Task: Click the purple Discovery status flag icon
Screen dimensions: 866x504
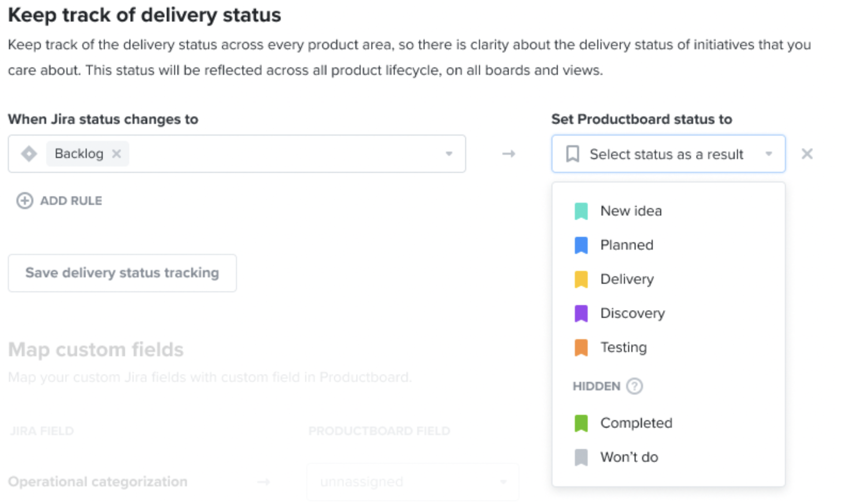Action: 581,313
